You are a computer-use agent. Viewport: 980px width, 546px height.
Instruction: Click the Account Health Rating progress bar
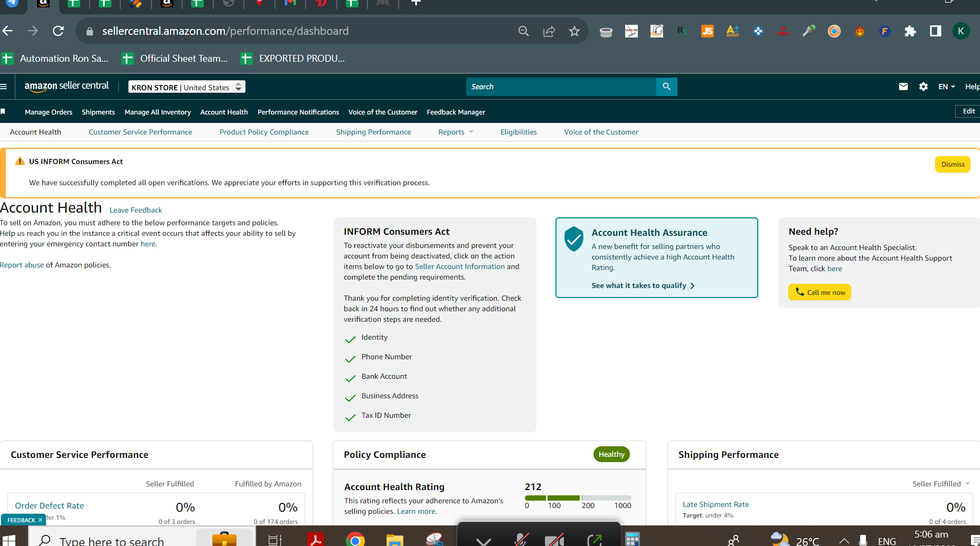578,498
